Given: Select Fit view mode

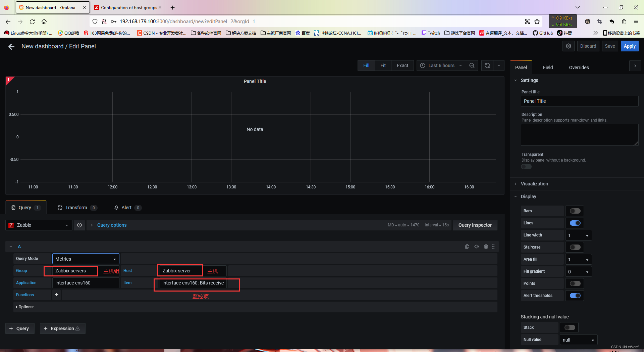Looking at the screenshot, I should point(383,65).
